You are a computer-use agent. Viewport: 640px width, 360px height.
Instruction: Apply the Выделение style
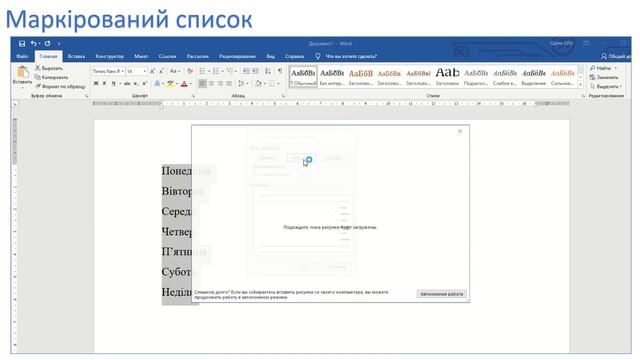point(533,76)
